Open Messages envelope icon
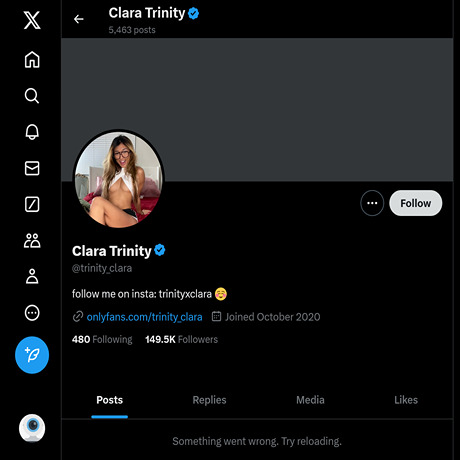The height and width of the screenshot is (460, 460). (32, 168)
